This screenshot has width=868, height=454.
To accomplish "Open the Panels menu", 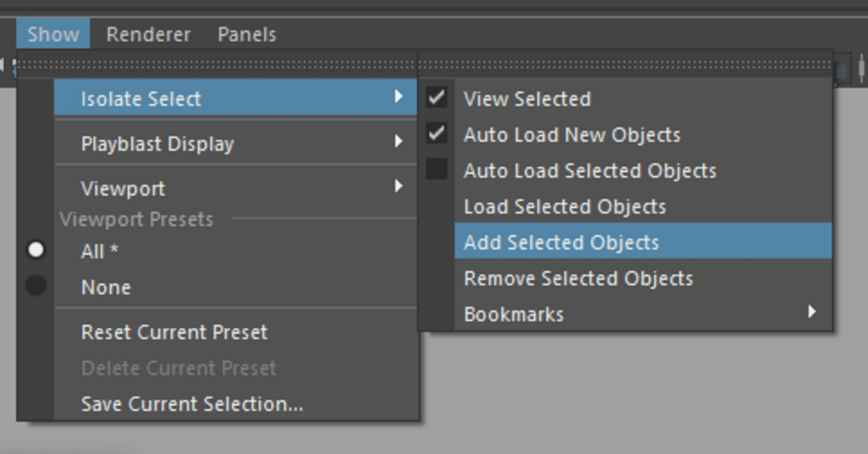I will [x=247, y=35].
